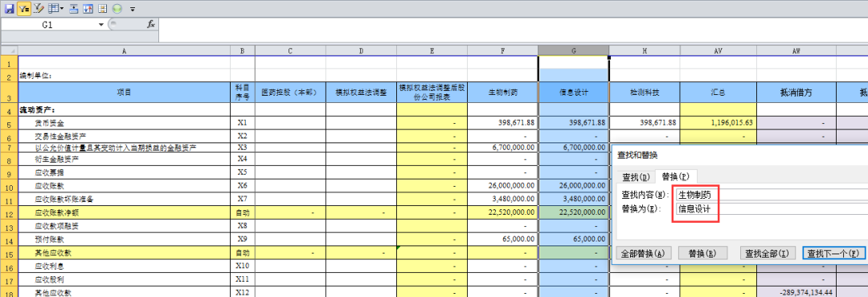
Task: Click the 应收股利 row label
Action: pyautogui.click(x=49, y=279)
